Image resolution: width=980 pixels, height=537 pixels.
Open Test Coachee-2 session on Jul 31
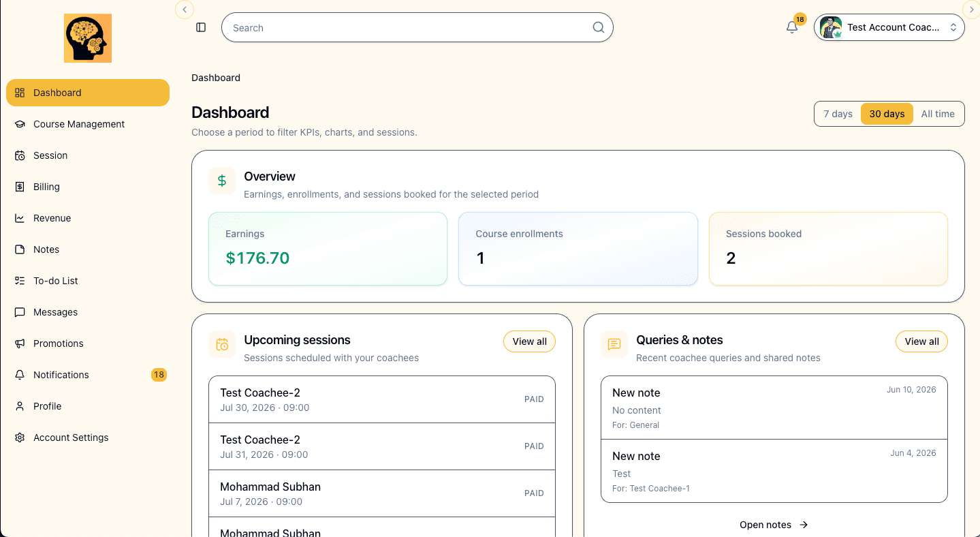click(x=382, y=446)
